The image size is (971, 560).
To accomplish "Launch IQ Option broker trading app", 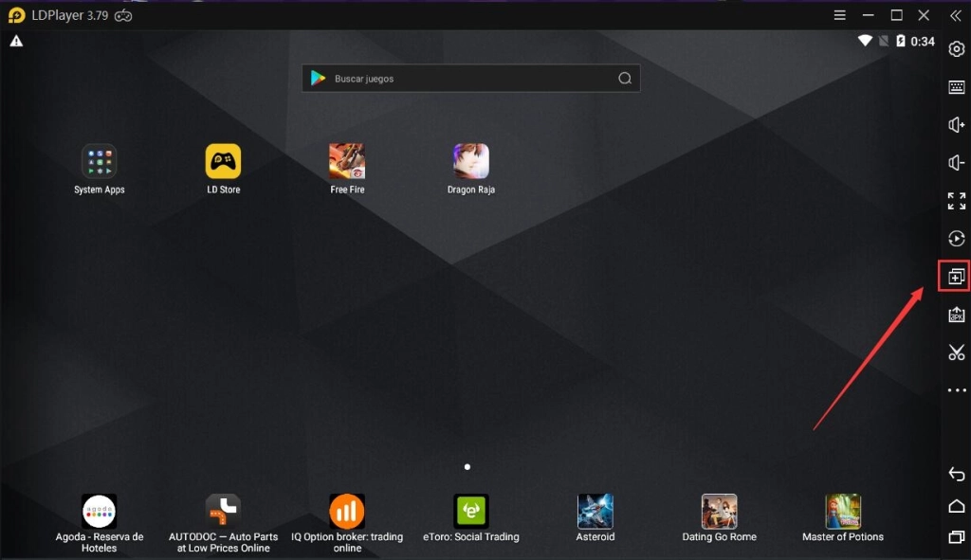I will (347, 511).
